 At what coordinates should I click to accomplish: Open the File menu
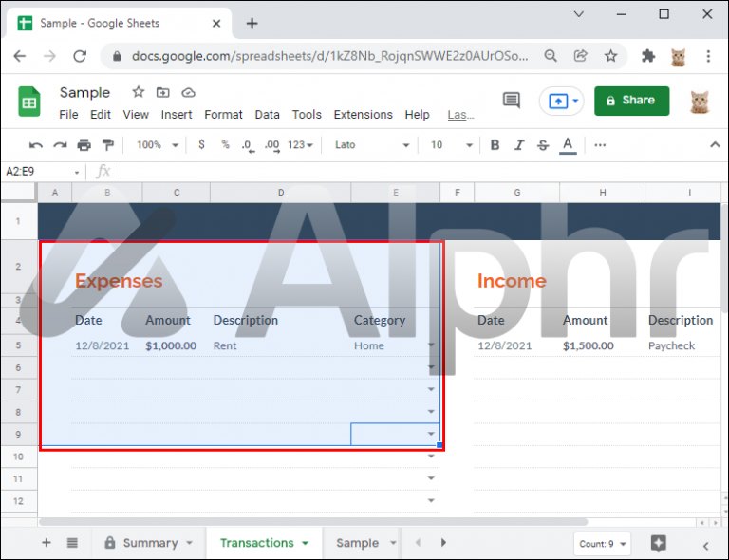pos(68,115)
